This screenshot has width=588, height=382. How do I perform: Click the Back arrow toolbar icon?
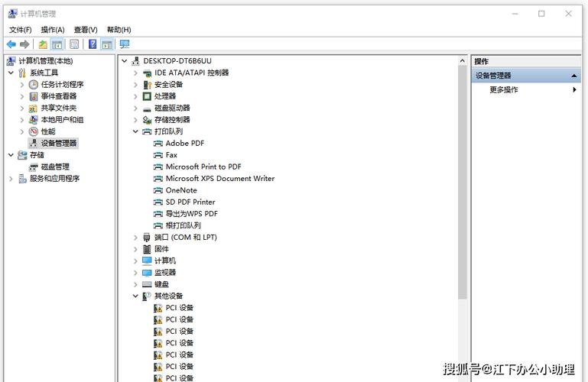(11, 44)
